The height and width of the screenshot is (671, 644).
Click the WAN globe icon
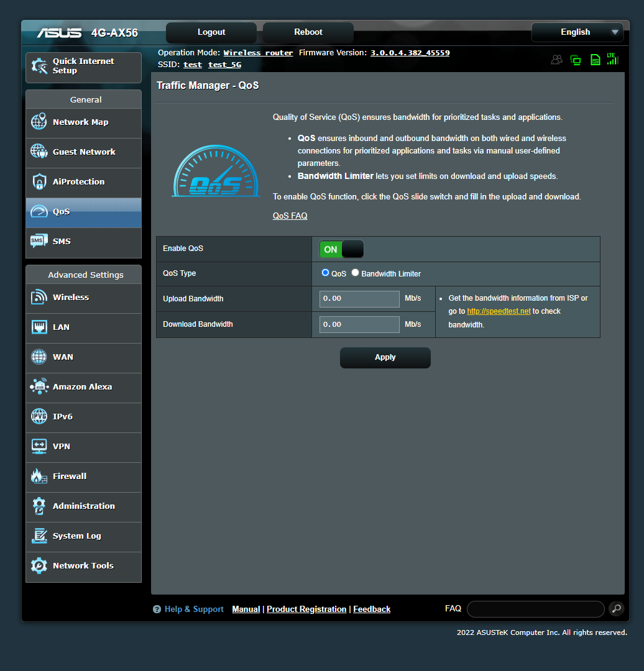click(39, 357)
